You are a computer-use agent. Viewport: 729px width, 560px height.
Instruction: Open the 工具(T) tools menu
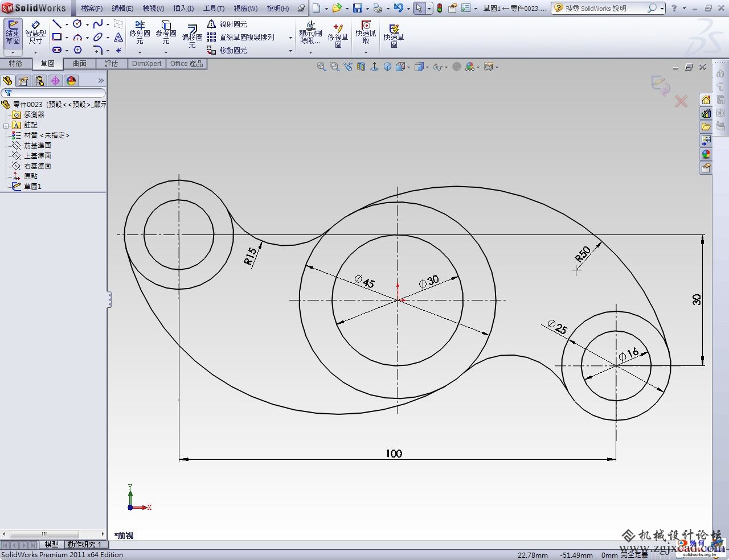(214, 8)
